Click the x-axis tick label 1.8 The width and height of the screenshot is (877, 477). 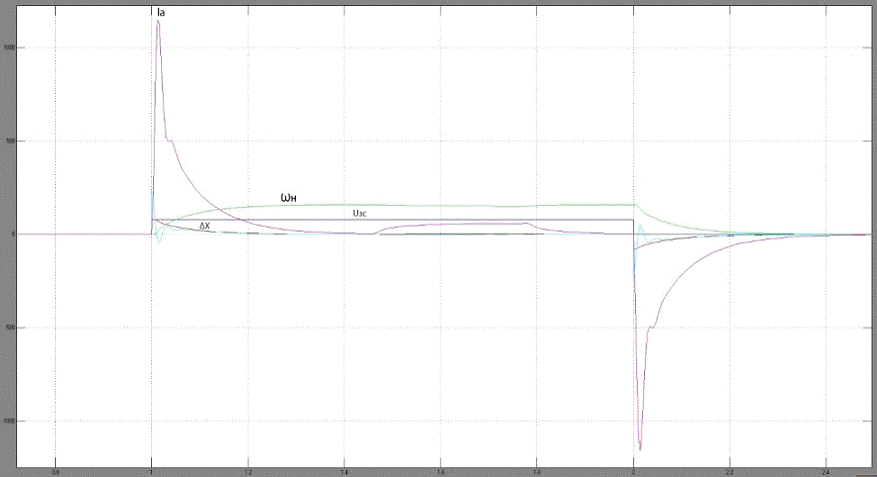point(537,470)
